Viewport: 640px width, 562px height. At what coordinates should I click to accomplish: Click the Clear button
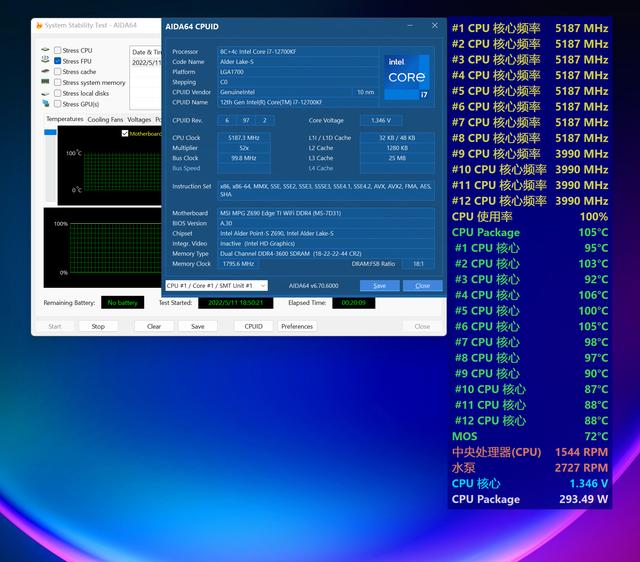coord(154,326)
